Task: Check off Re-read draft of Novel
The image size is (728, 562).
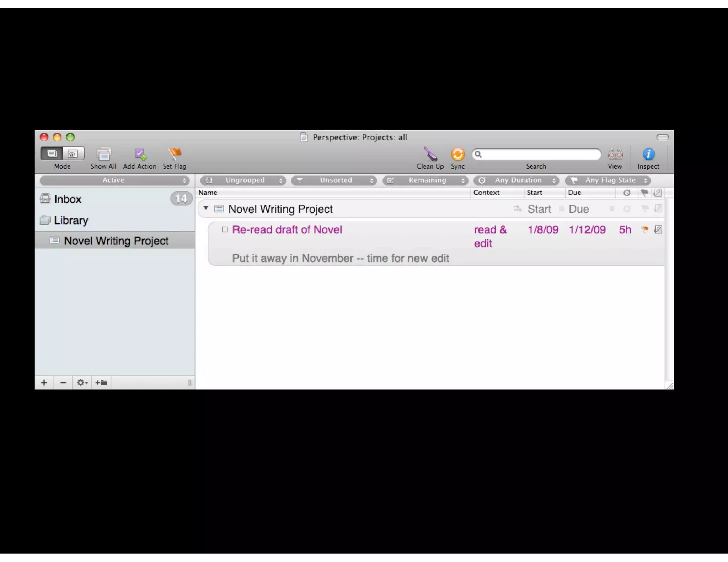Action: pyautogui.click(x=225, y=229)
